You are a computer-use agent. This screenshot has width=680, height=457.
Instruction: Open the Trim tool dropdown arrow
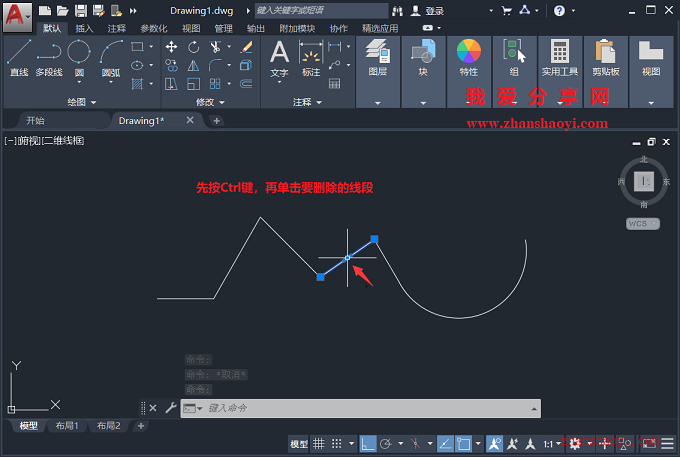coord(229,46)
